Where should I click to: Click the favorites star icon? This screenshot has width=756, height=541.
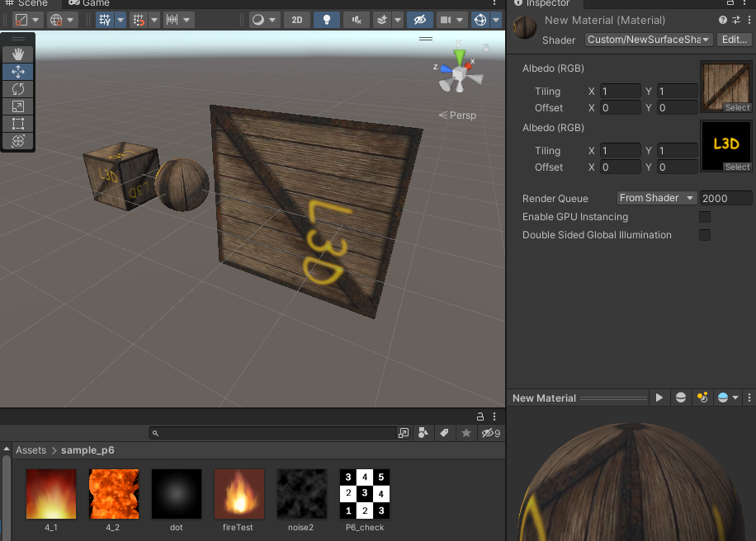click(466, 433)
